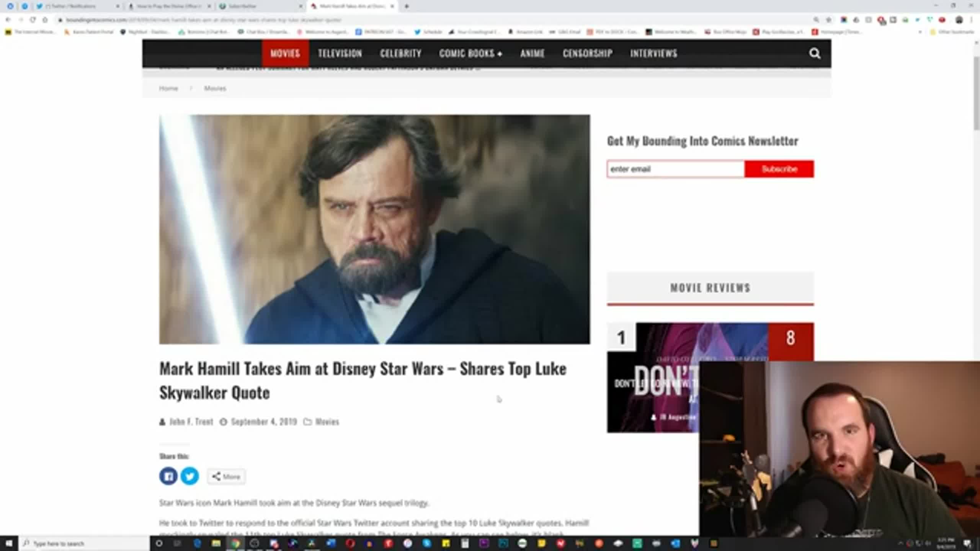Open the Windows Start menu
The image size is (980, 551).
pos(8,543)
